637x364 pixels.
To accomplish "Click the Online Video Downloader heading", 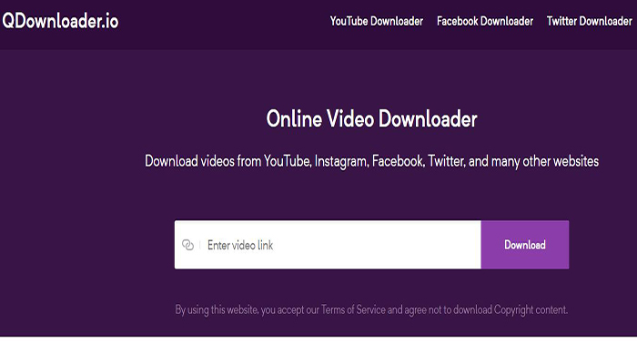I will (371, 119).
